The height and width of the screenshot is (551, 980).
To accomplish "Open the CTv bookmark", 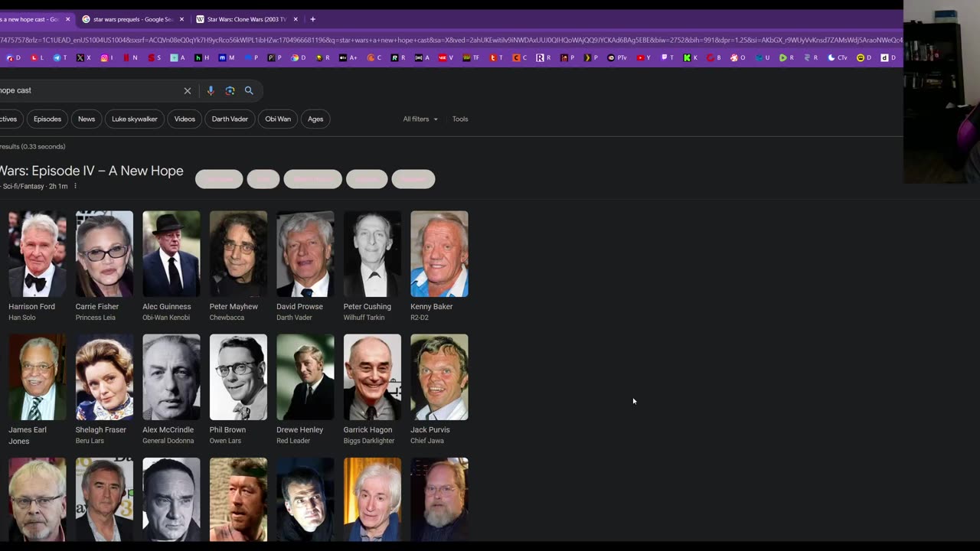I will point(838,57).
